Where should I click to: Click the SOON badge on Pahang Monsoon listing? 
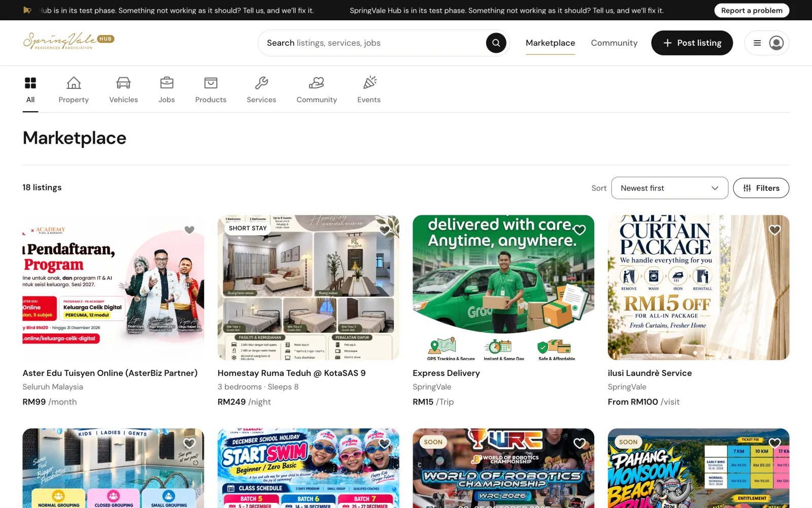point(628,442)
